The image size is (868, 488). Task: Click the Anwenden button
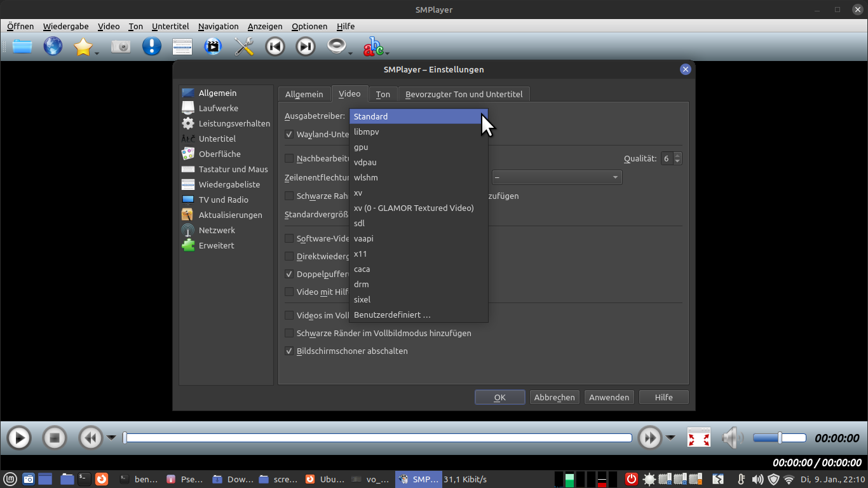(609, 397)
